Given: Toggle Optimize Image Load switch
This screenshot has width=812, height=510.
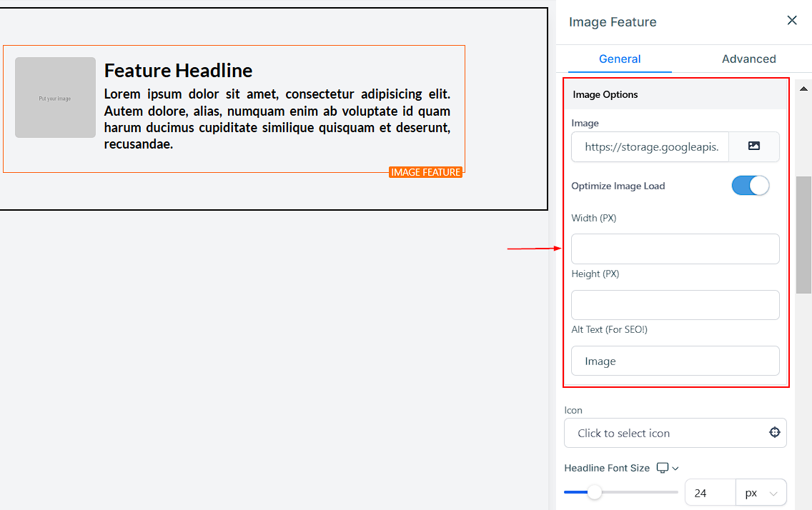Looking at the screenshot, I should pos(750,186).
